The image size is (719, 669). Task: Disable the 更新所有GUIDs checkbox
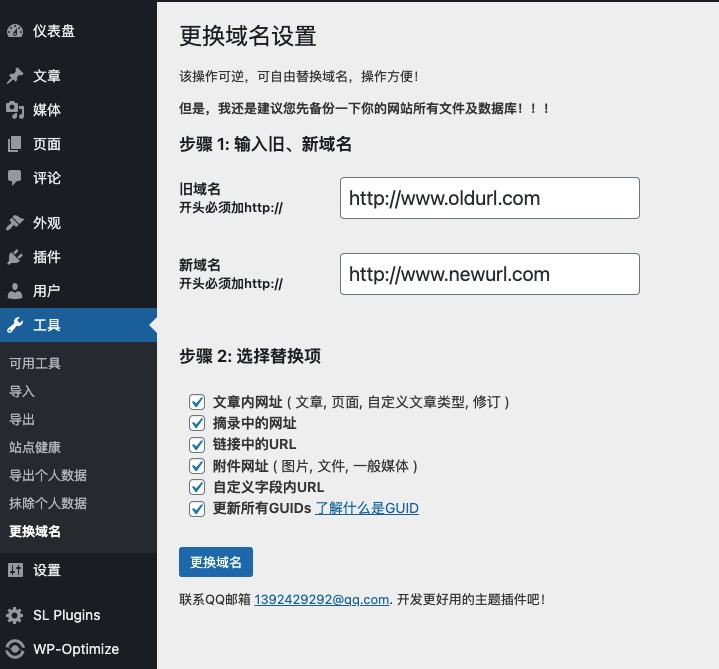point(197,509)
